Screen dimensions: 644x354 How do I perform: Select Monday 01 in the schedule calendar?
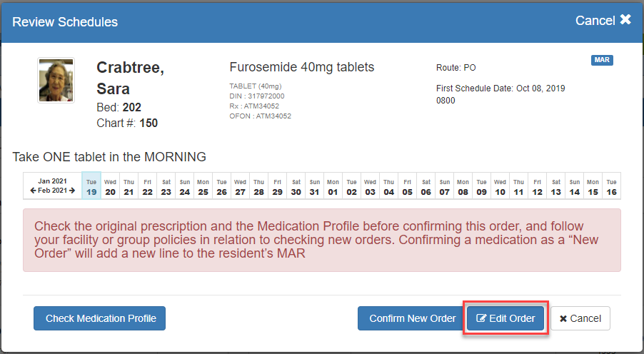point(333,186)
